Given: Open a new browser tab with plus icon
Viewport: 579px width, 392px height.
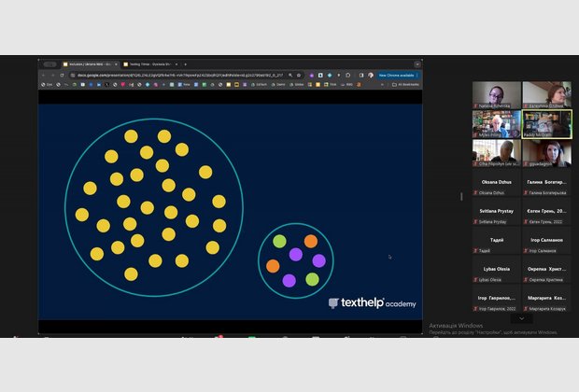Looking at the screenshot, I should [185, 64].
